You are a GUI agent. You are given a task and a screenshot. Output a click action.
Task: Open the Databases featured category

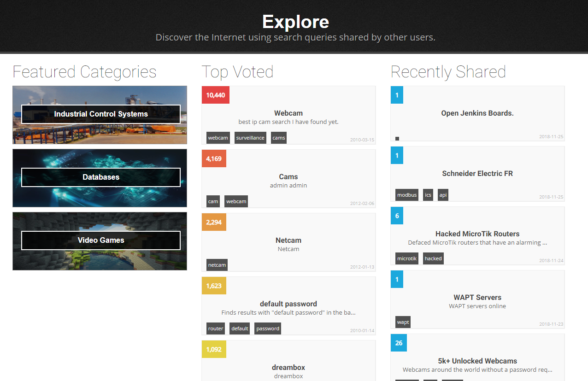[x=100, y=177]
